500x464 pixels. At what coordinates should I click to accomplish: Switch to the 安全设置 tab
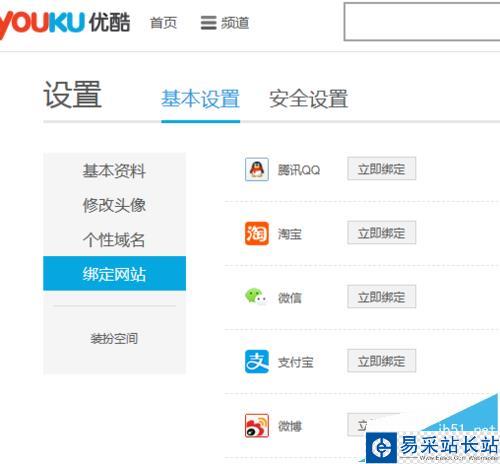(x=308, y=99)
